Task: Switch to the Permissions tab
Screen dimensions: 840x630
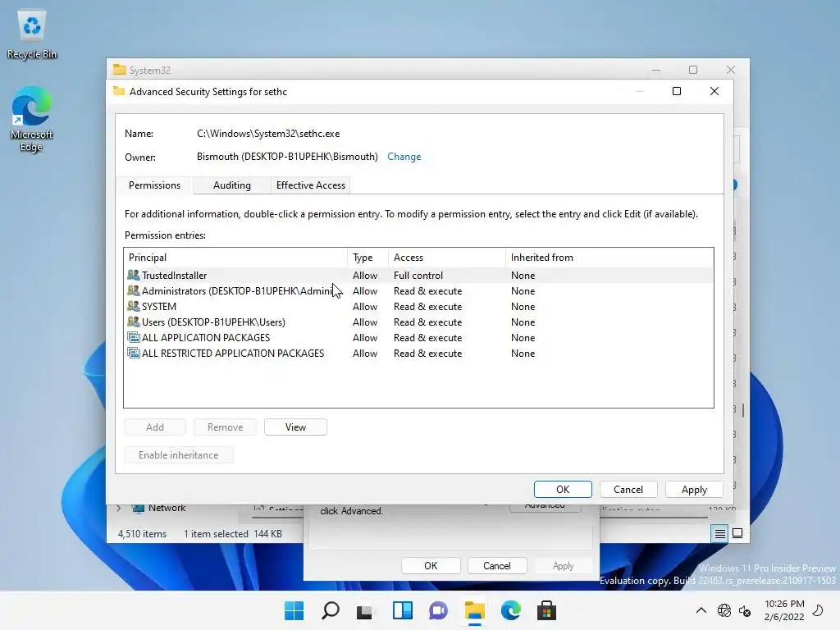Action: pyautogui.click(x=154, y=185)
